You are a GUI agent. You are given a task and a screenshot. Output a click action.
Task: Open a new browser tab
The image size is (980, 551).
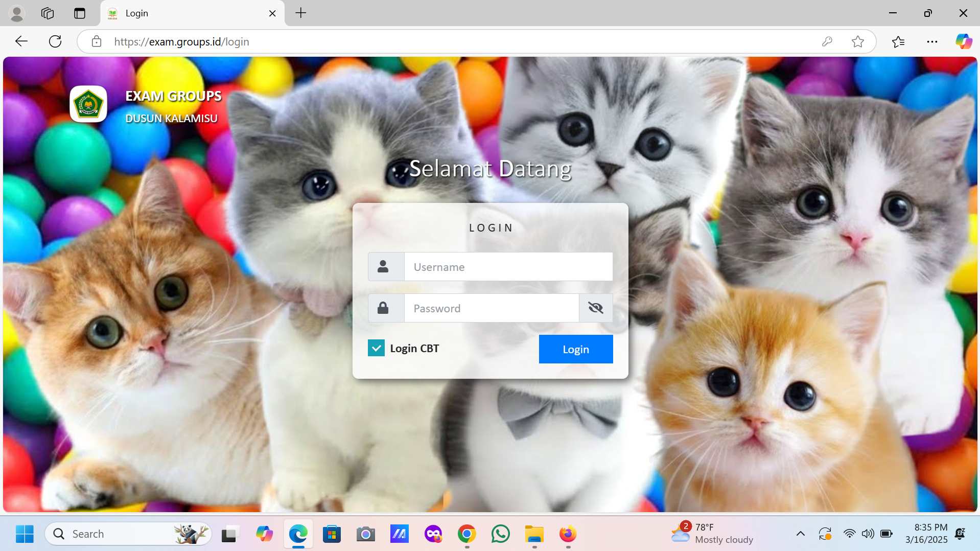point(301,13)
